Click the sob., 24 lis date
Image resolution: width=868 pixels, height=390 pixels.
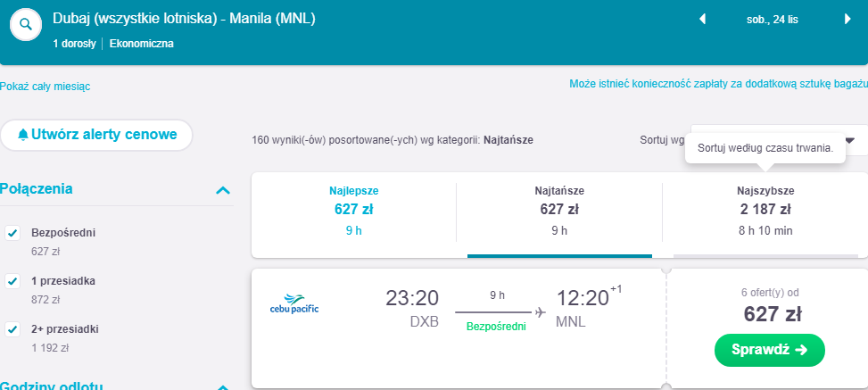(774, 19)
